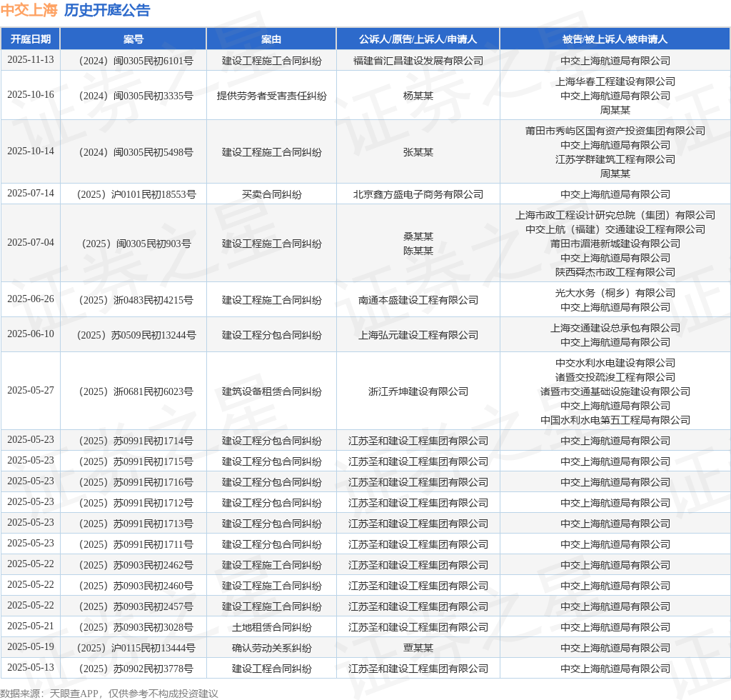Viewport: 731px width, 700px height.
Task: Click defendant 诸暨市交通基础设施建设有限公司
Action: (x=615, y=391)
